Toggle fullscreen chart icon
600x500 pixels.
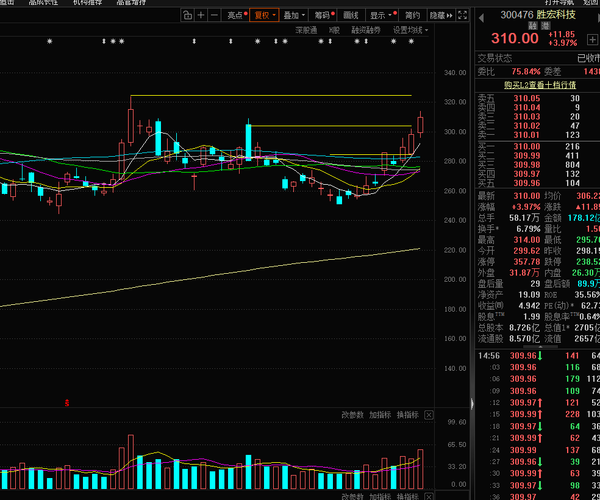pyautogui.click(x=462, y=15)
